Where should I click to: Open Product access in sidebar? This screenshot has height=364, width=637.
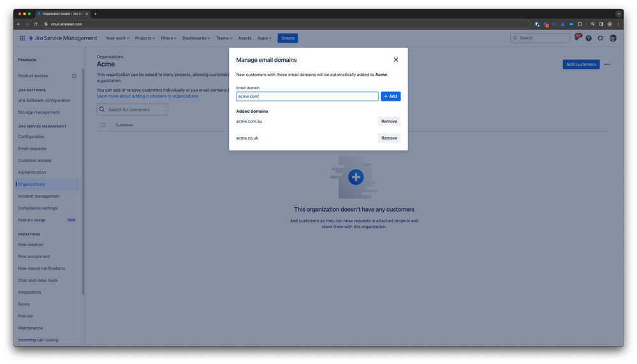pyautogui.click(x=33, y=76)
